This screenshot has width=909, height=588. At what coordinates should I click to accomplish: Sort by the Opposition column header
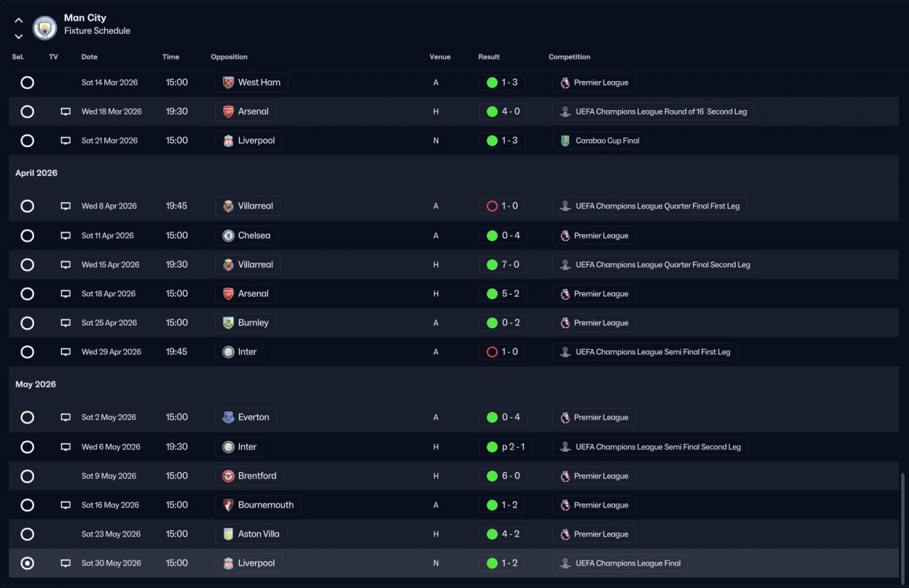pos(229,57)
